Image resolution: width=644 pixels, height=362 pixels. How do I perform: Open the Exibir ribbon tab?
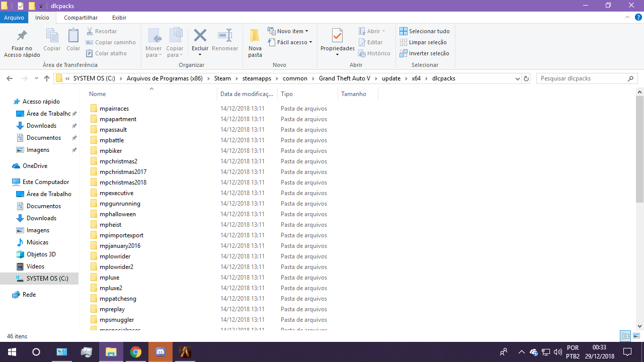click(x=119, y=18)
